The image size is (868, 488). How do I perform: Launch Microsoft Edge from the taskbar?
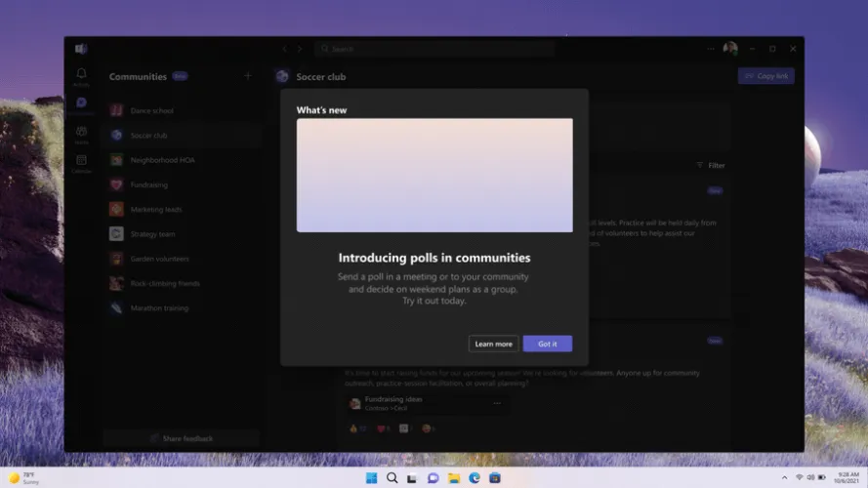475,478
